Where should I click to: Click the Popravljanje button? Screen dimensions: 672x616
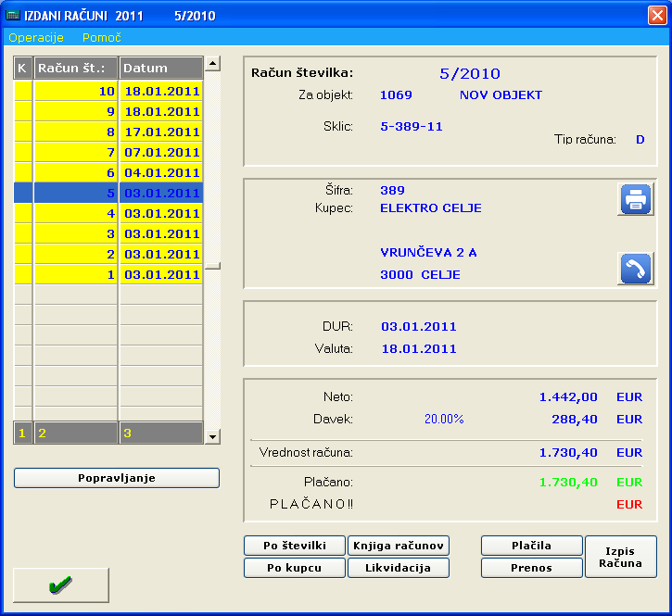click(117, 478)
